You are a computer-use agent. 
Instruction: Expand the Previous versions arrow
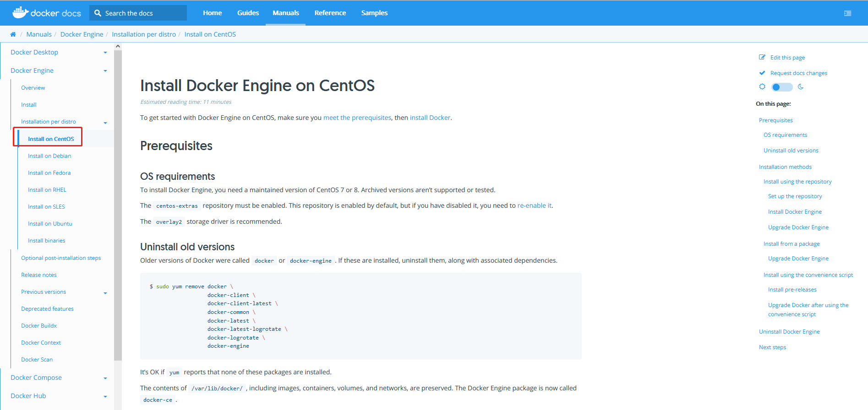pyautogui.click(x=105, y=293)
